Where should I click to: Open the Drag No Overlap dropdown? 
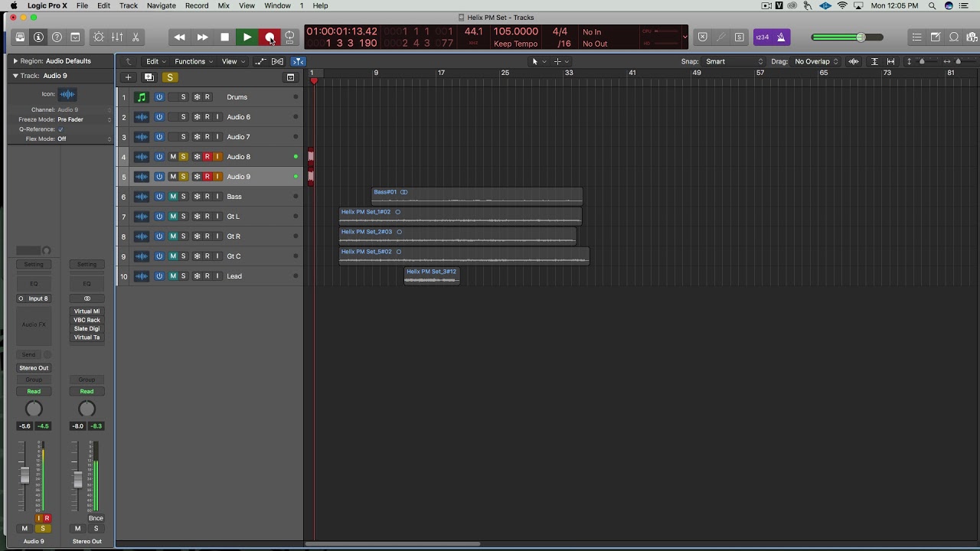(x=816, y=61)
